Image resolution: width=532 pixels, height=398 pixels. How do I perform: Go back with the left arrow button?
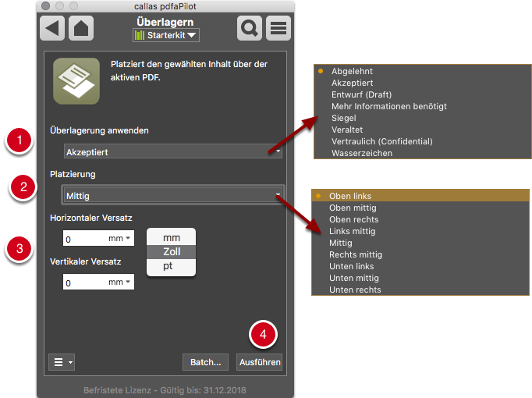(52, 28)
